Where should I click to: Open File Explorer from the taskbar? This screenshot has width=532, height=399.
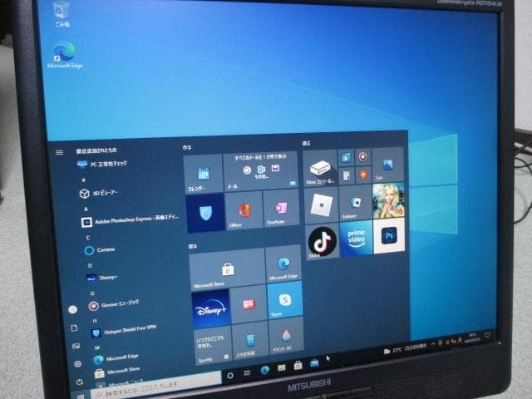(x=282, y=367)
